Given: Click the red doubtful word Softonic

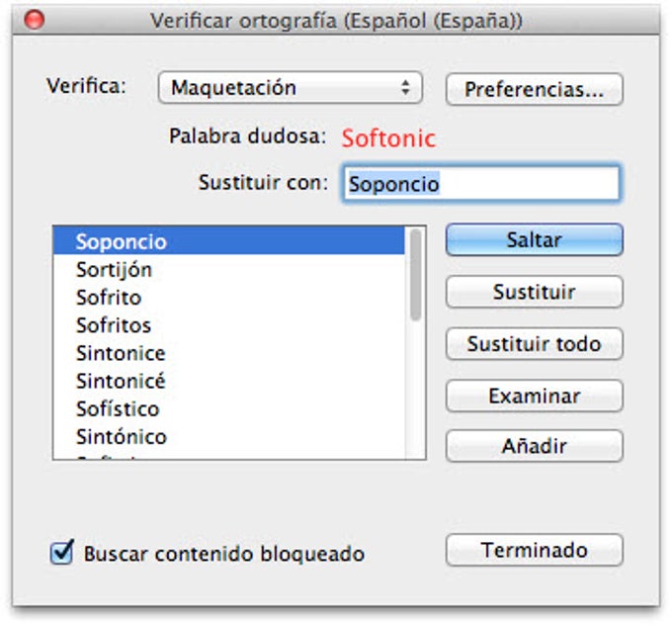Looking at the screenshot, I should [388, 138].
